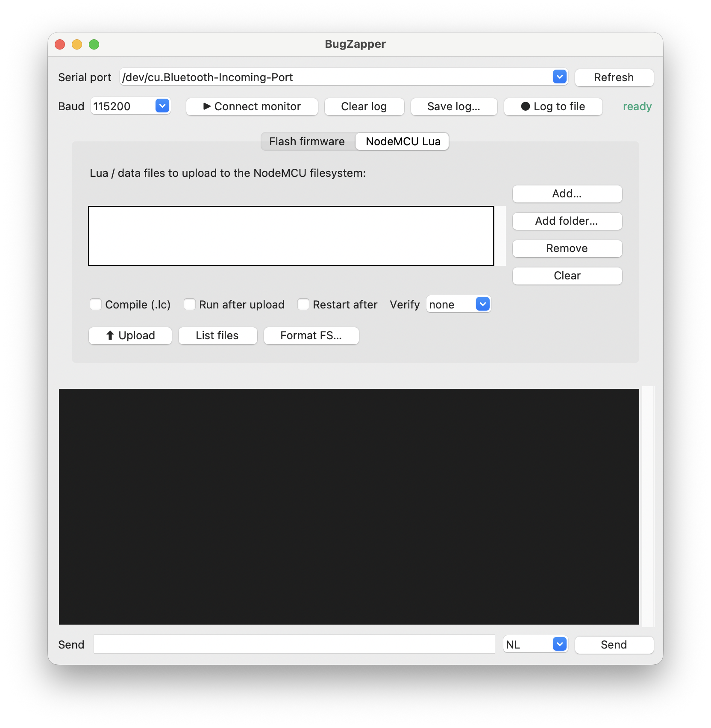Close the BugZapper window

pyautogui.click(x=60, y=44)
